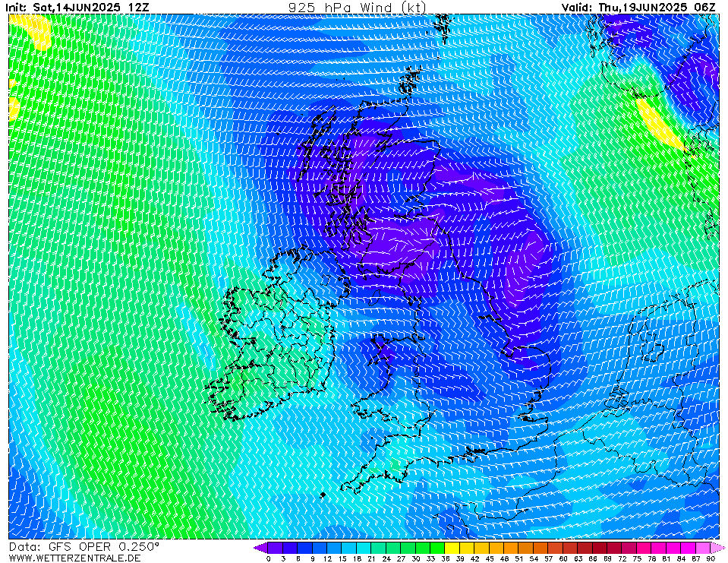
Task: Pick the legend swatch between 24 and 27
Action: 393,548
